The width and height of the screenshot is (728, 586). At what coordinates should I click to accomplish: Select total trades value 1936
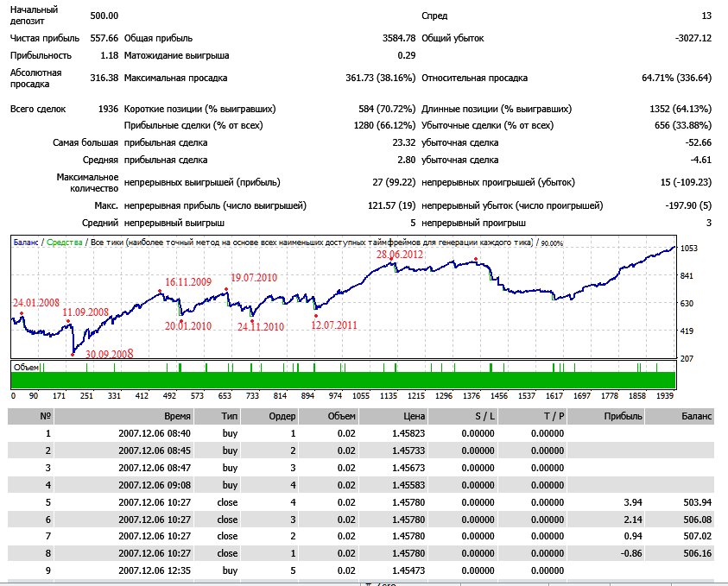coord(108,109)
